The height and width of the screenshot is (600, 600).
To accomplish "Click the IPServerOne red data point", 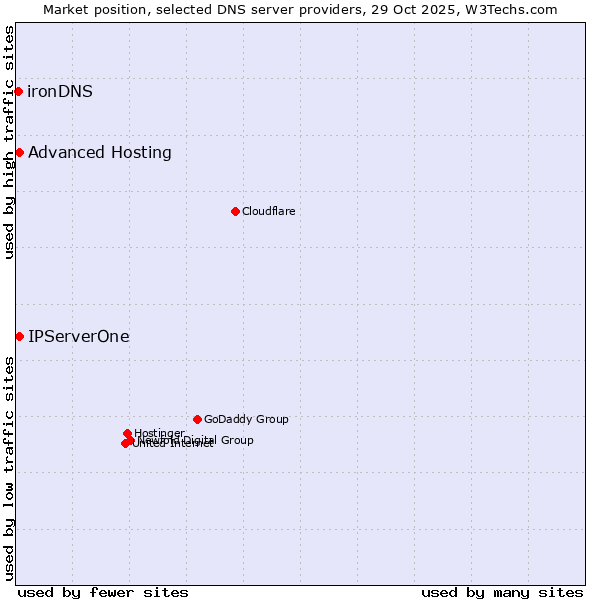I will [19, 336].
